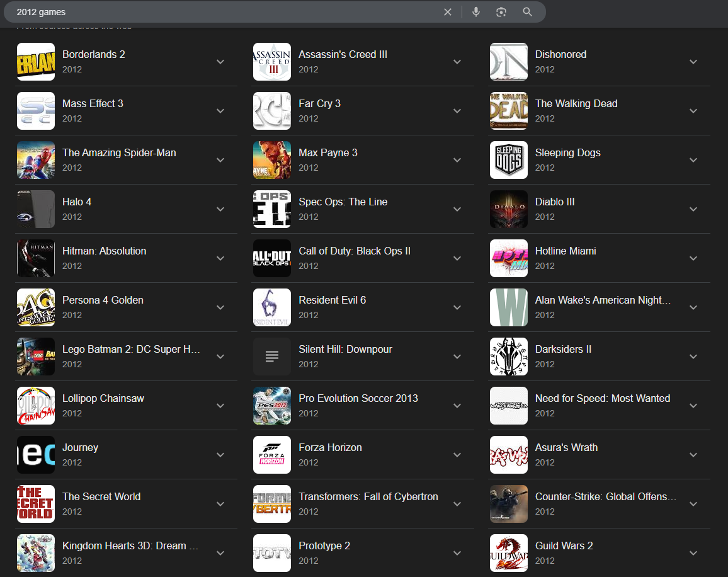Open the Persona 4 Golden title
This screenshot has width=728, height=577.
103,300
